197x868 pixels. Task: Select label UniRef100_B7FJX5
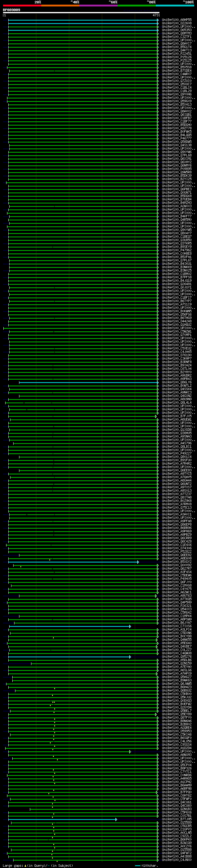pyautogui.click(x=177, y=416)
